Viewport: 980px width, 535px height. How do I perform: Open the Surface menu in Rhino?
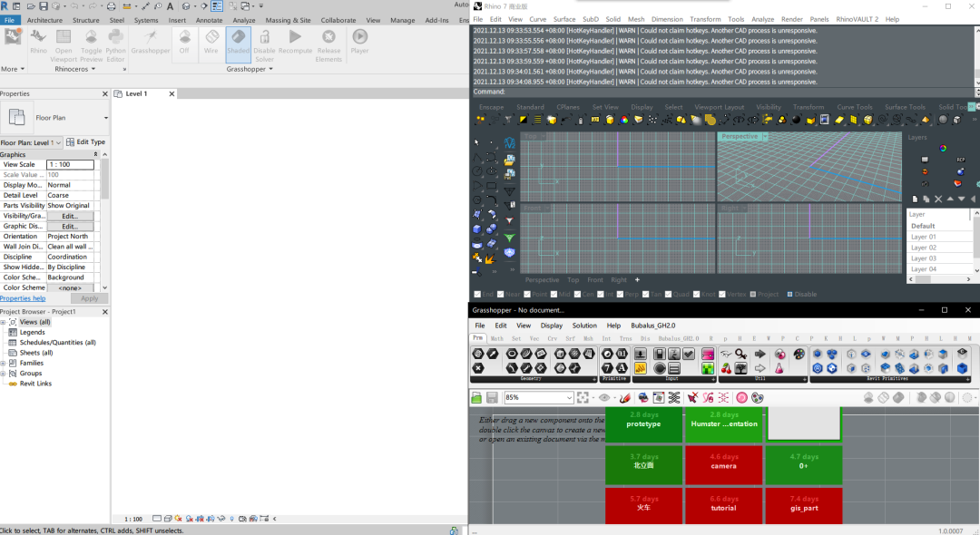coord(564,19)
